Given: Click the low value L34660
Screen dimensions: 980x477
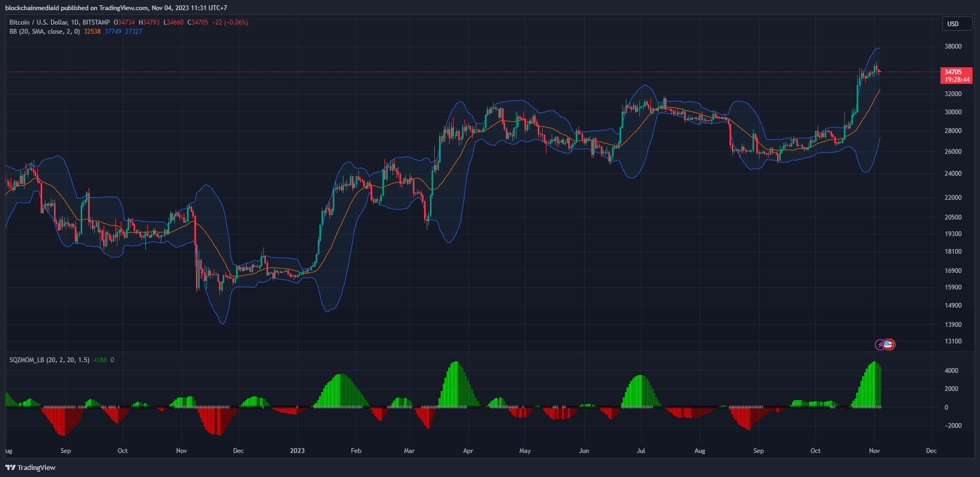Looking at the screenshot, I should point(173,22).
